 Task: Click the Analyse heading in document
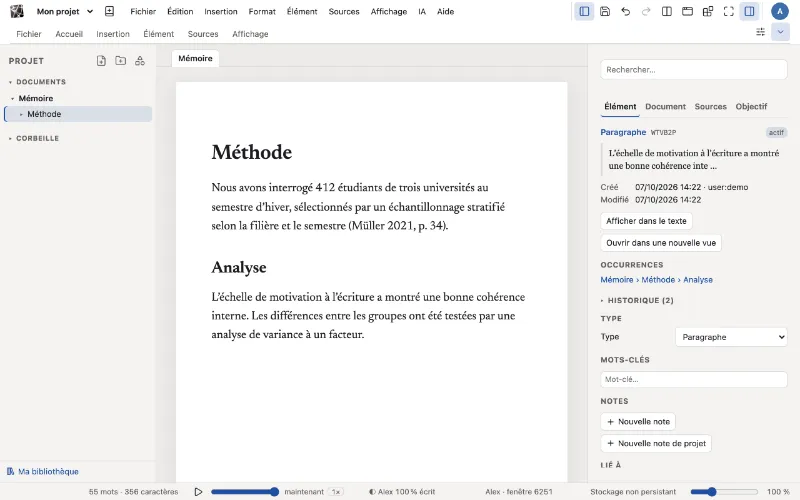tap(239, 267)
